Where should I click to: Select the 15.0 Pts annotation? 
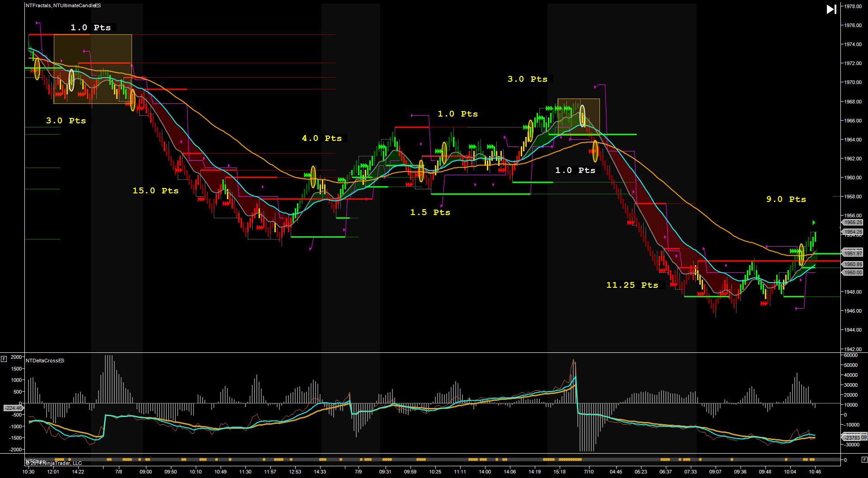[156, 191]
